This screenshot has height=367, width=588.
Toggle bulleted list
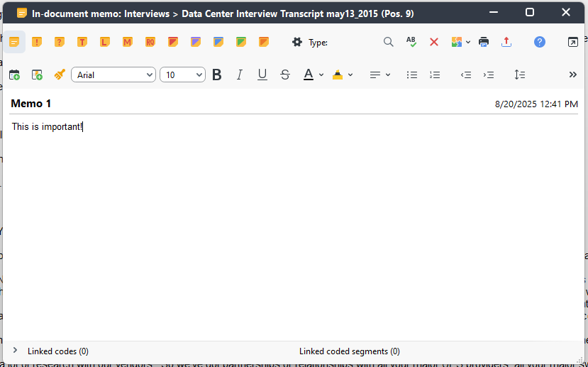pyautogui.click(x=412, y=75)
